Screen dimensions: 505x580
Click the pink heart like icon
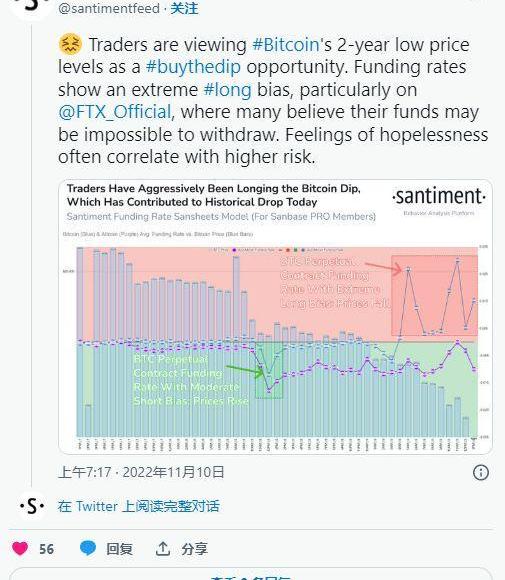click(20, 548)
